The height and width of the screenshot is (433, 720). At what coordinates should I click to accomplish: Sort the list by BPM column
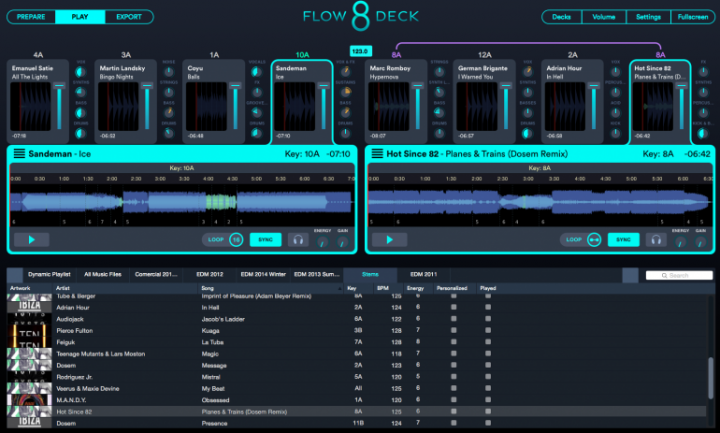(388, 288)
